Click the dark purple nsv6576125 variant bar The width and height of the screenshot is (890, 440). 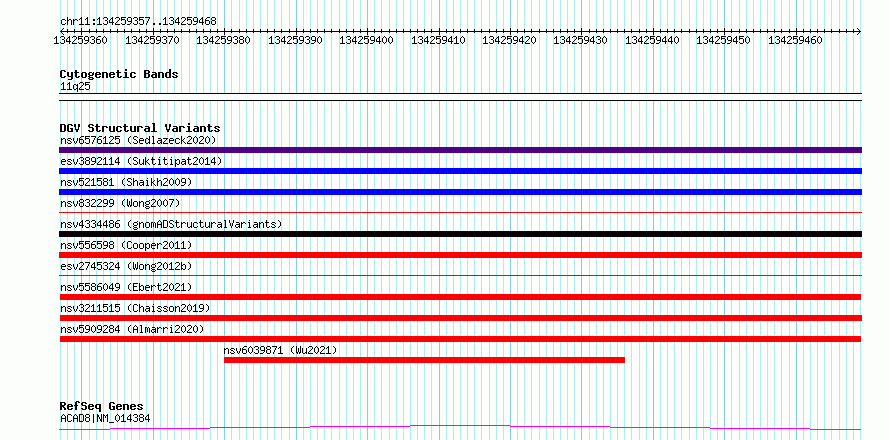[x=460, y=150]
